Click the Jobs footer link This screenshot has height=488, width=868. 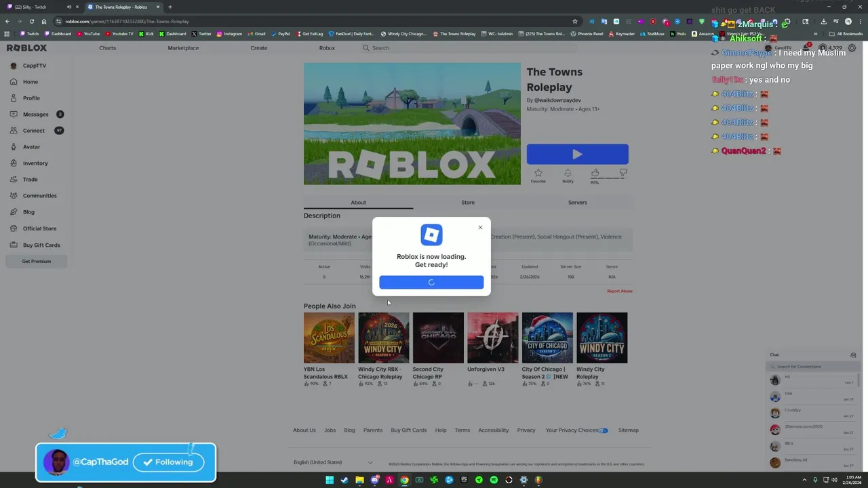(330, 430)
